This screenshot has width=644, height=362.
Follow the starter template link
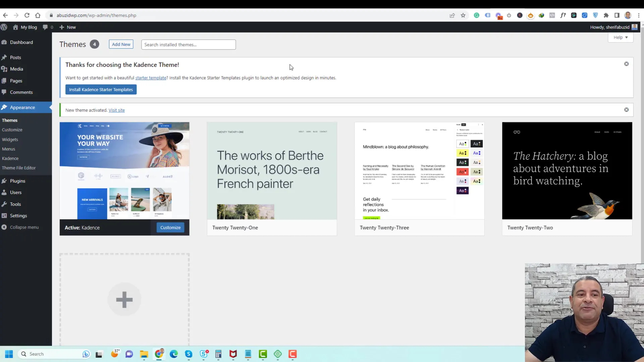pos(151,78)
